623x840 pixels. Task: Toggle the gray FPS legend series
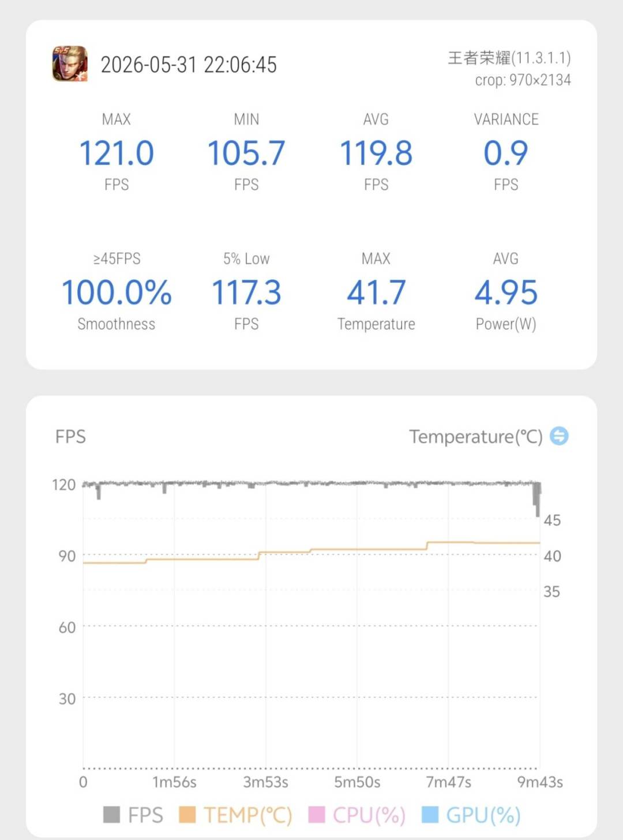[133, 815]
